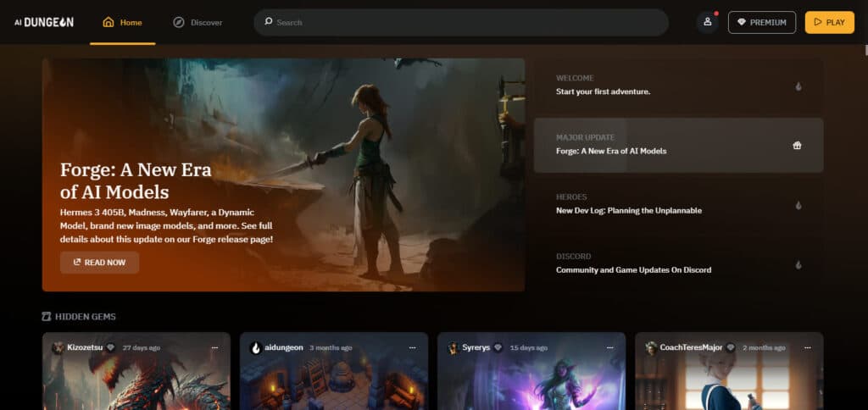This screenshot has width=868, height=410.
Task: Click the Hidden Gems section icon
Action: tap(47, 317)
